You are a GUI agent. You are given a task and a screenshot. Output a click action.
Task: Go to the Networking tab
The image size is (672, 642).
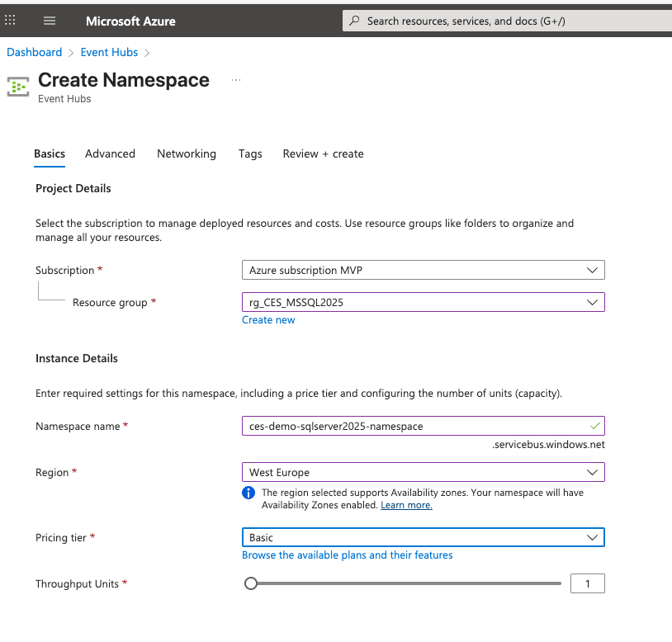pos(187,153)
